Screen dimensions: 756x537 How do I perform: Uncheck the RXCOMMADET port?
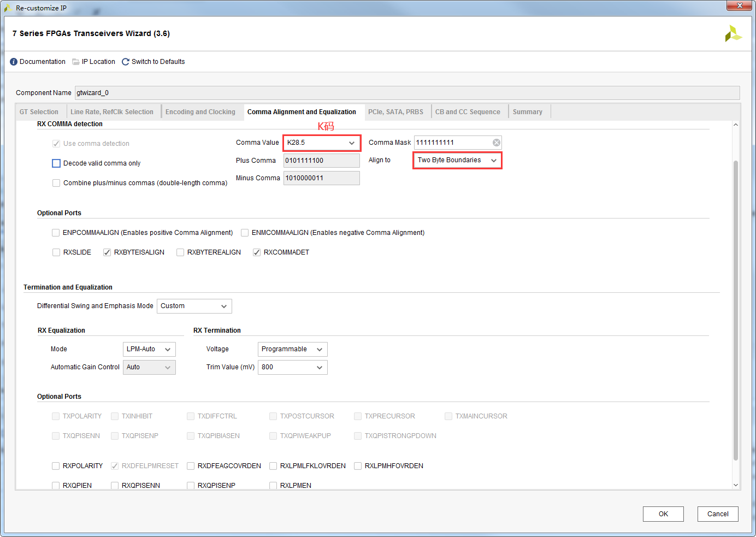point(257,252)
